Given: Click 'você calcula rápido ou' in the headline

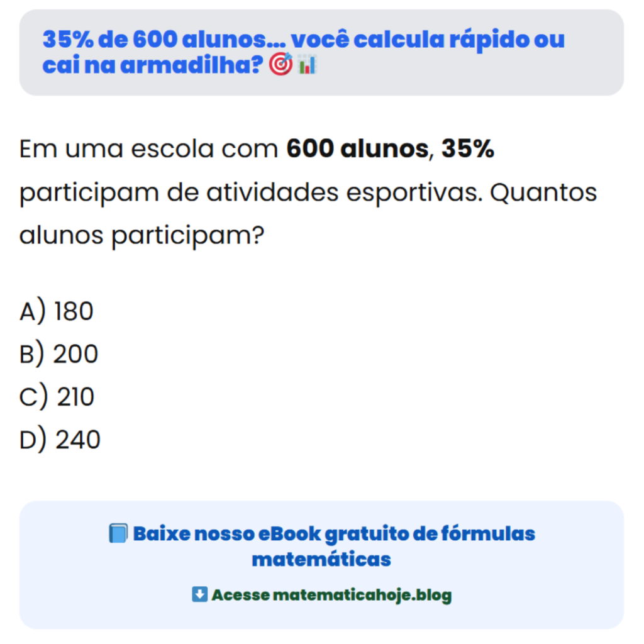Looking at the screenshot, I should tap(430, 40).
